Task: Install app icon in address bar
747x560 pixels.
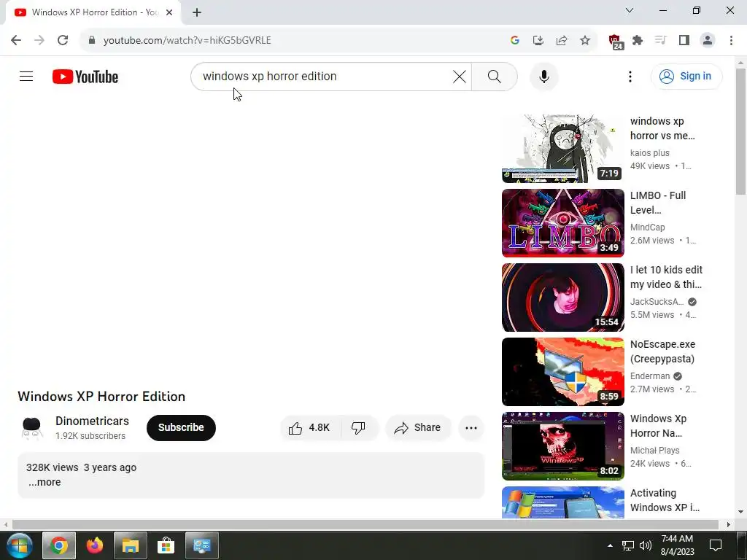Action: 538,41
